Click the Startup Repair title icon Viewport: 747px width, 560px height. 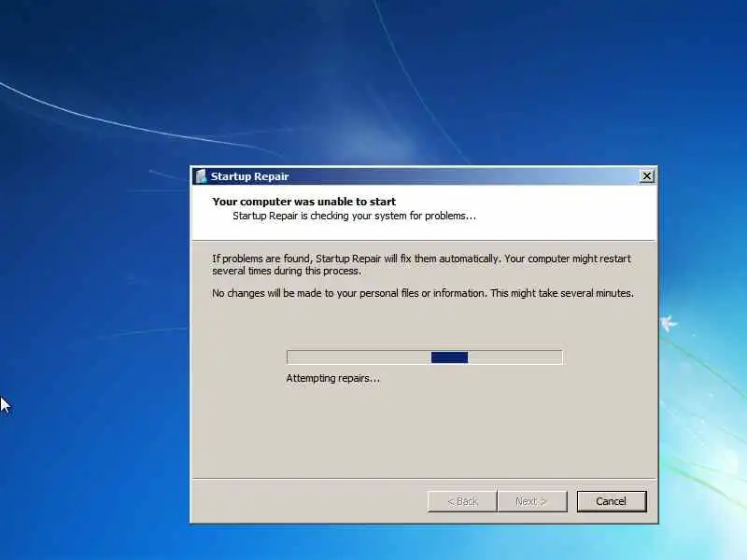pos(201,176)
